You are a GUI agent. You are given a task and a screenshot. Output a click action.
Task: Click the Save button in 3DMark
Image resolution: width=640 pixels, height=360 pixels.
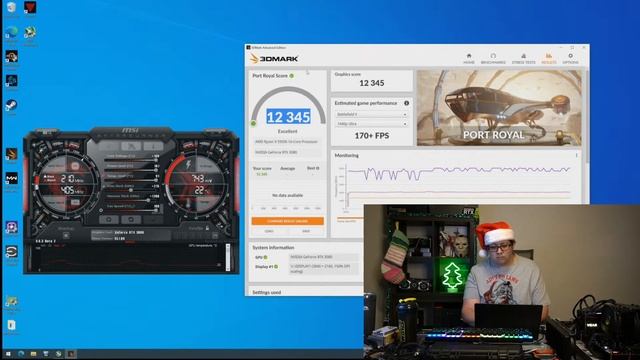[306, 231]
